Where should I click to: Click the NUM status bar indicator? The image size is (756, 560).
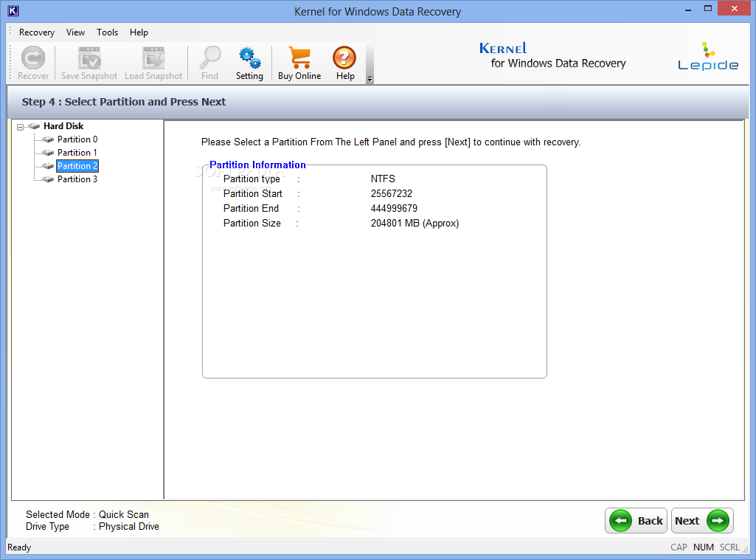tap(704, 547)
